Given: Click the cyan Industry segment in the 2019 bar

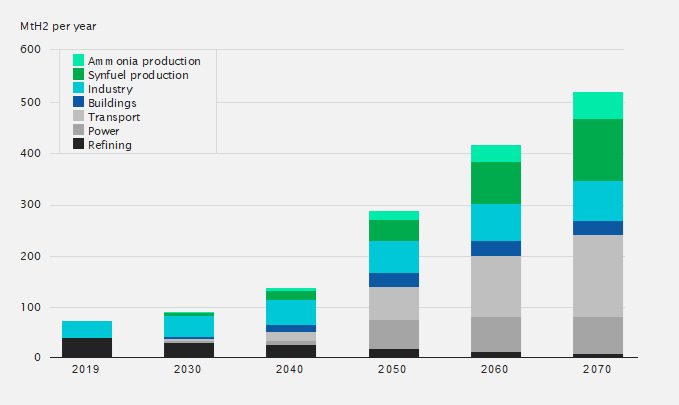Looking at the screenshot, I should coord(87,329).
